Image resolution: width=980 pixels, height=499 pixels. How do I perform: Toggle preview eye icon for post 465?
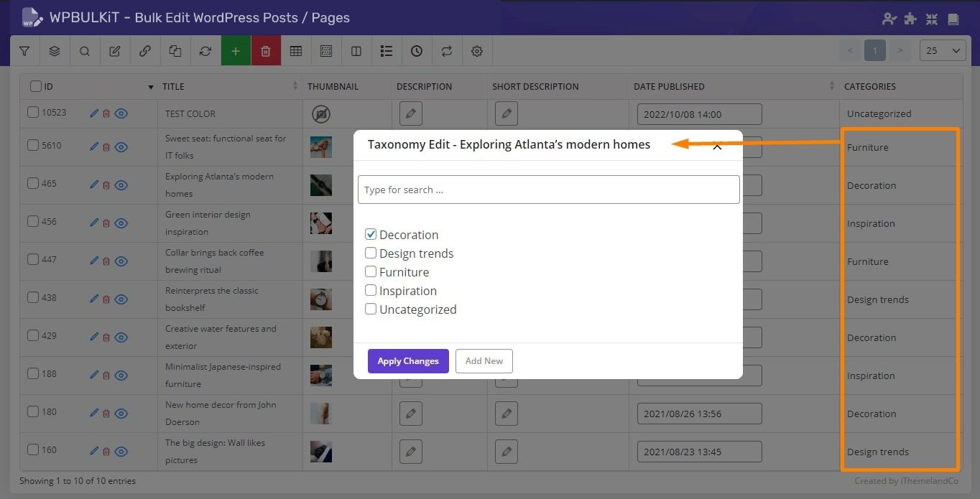click(x=121, y=185)
